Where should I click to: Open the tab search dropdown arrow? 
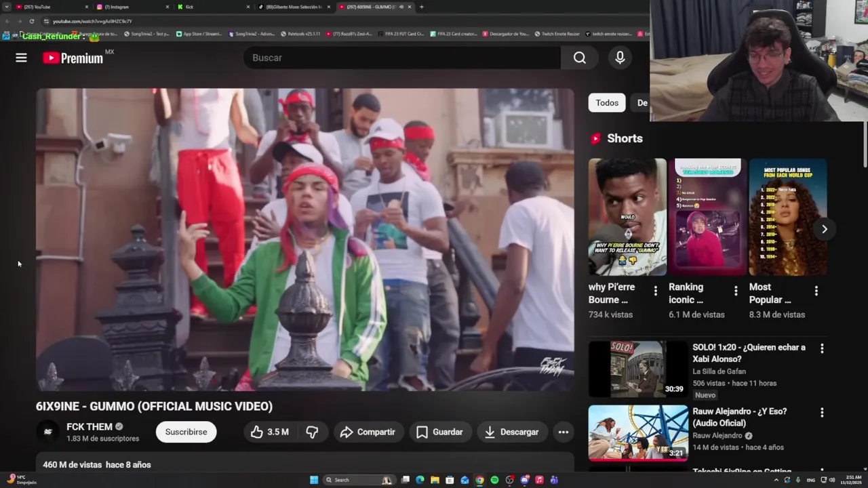7,7
